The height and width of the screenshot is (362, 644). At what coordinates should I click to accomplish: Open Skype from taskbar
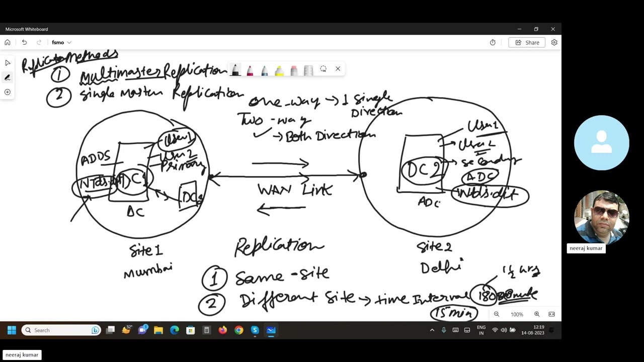[x=255, y=330]
